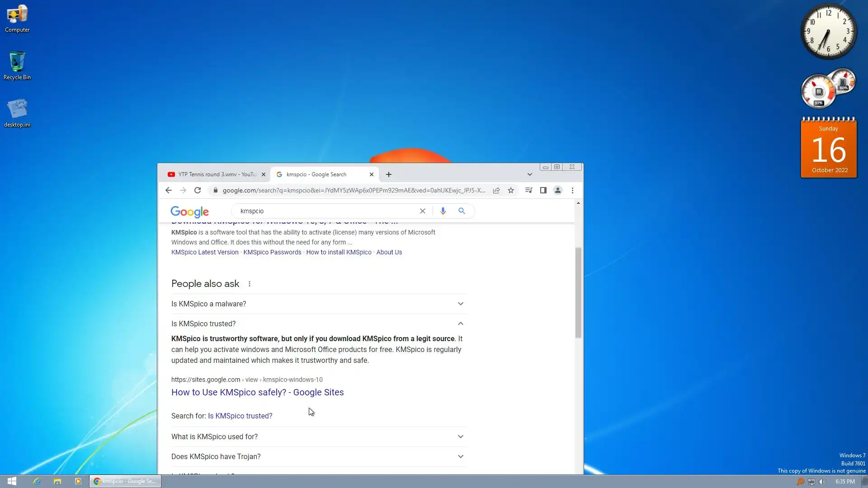Click the browser back arrow
This screenshot has height=488, width=868.
pyautogui.click(x=169, y=190)
